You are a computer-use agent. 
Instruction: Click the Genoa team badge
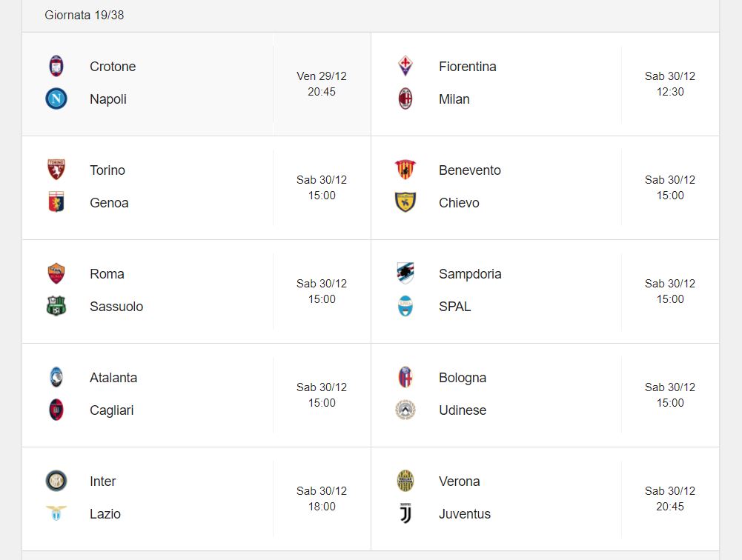click(56, 202)
